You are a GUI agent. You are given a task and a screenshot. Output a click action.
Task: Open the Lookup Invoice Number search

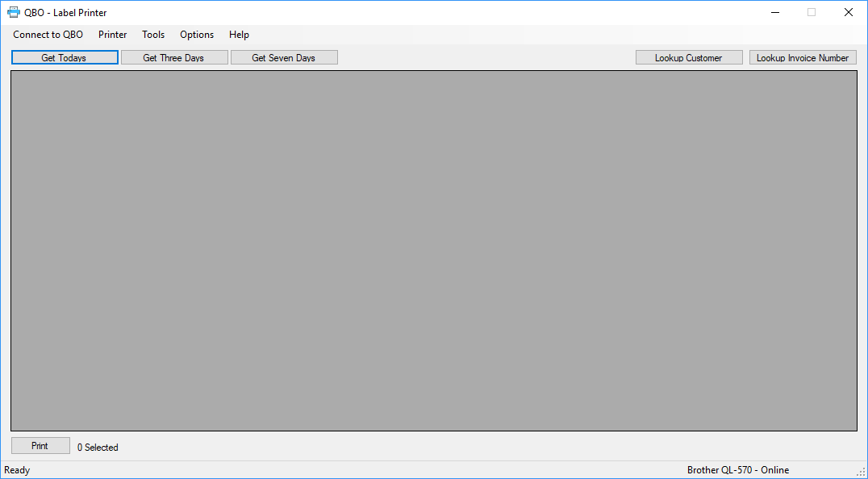point(803,56)
